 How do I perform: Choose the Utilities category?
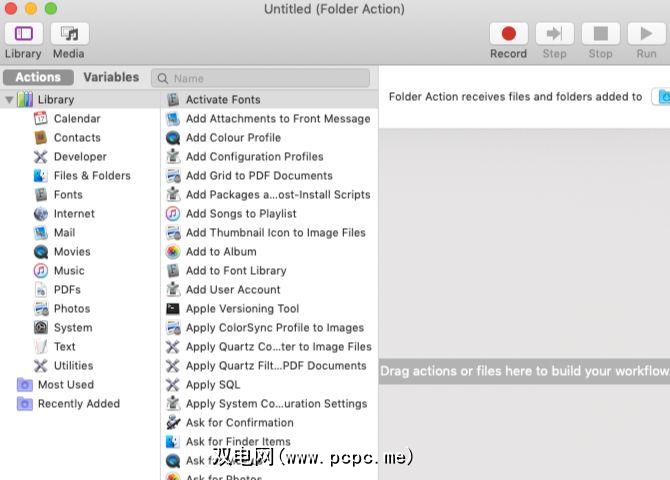point(73,366)
